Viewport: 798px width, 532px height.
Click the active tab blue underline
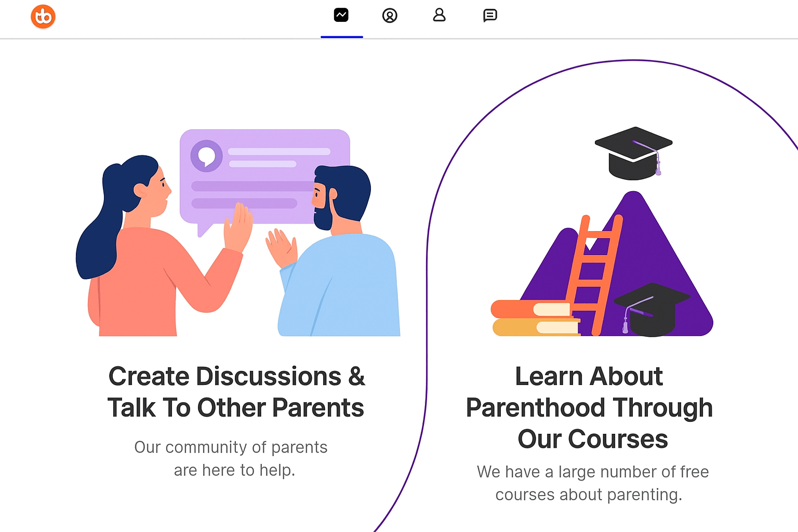(342, 37)
